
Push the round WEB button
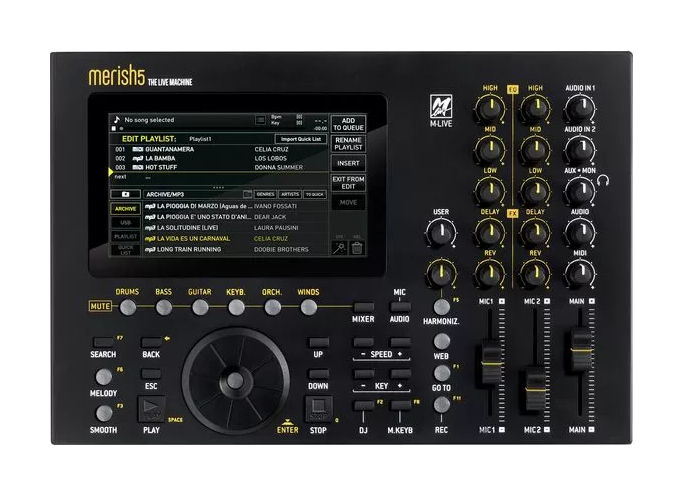[441, 341]
